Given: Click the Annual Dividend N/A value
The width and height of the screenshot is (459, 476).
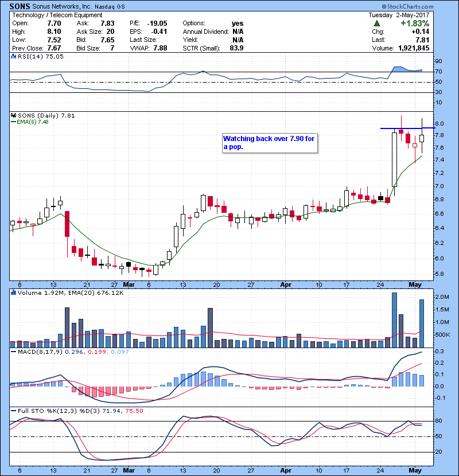Looking at the screenshot, I should click(238, 32).
